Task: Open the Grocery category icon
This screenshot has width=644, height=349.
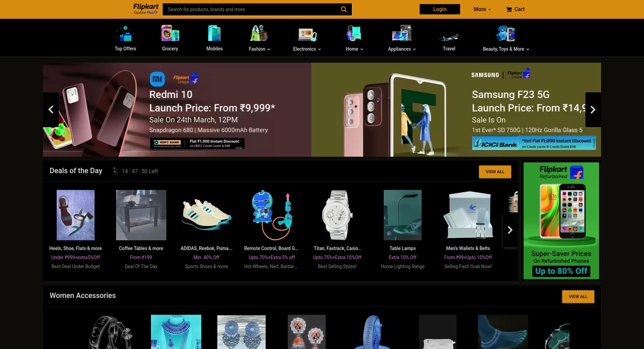Action: click(x=170, y=34)
